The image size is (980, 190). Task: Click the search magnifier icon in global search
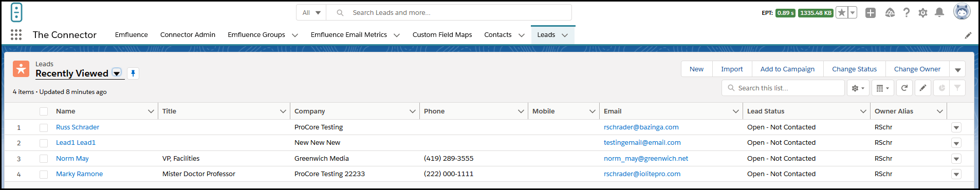click(340, 13)
